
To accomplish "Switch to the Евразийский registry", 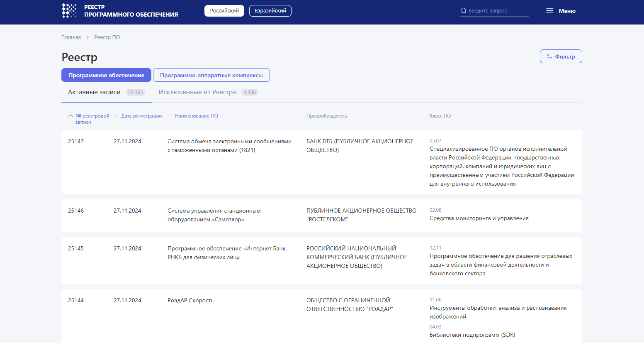I will (x=270, y=11).
